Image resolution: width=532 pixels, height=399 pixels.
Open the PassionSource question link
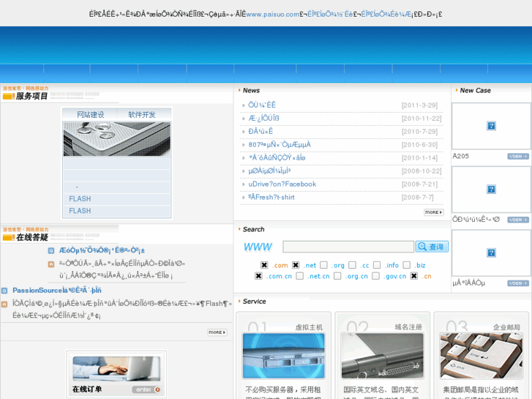coord(57,291)
